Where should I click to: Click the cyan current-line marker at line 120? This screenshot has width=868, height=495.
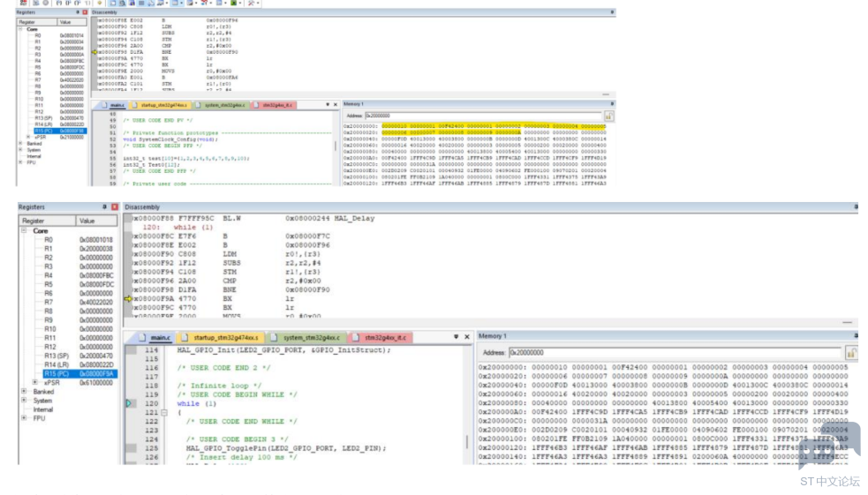click(128, 404)
